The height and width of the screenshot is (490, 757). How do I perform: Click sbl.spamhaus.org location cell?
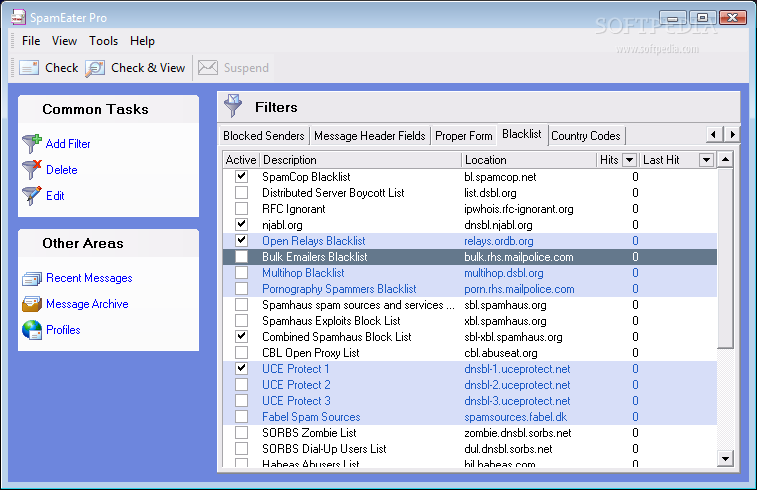505,305
